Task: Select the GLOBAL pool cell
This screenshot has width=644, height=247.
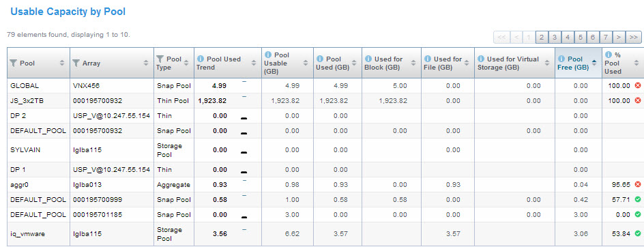Action: [39, 85]
